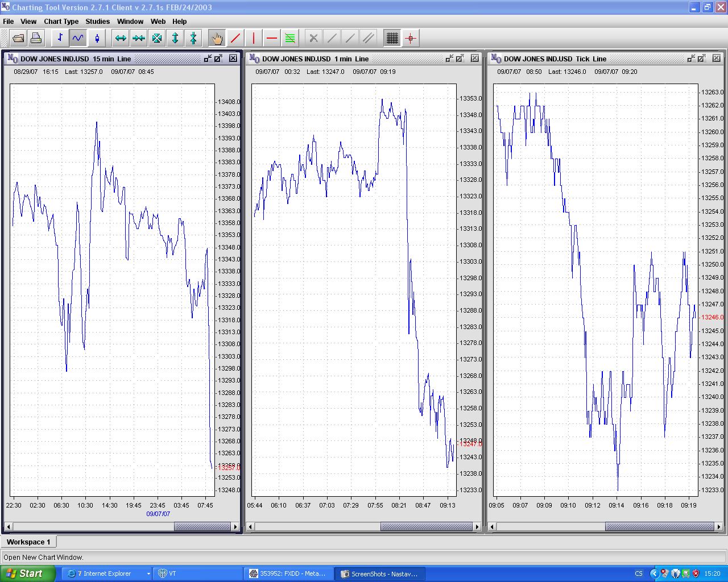Open the Studies menu
Image resolution: width=728 pixels, height=582 pixels.
[x=98, y=22]
